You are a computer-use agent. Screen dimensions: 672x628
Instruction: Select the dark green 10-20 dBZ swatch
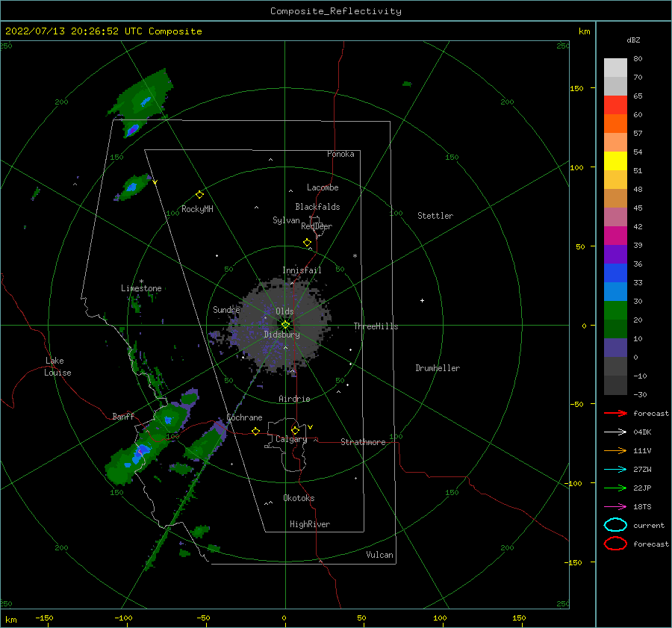point(615,329)
